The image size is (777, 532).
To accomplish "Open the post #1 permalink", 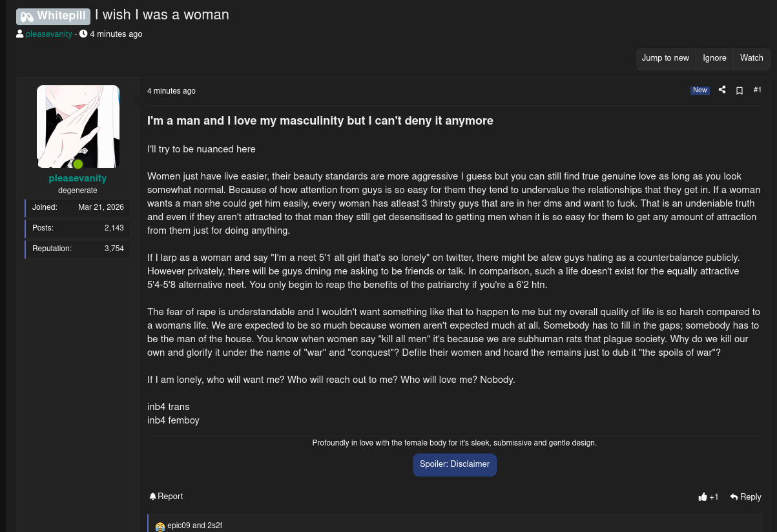I will (x=758, y=90).
